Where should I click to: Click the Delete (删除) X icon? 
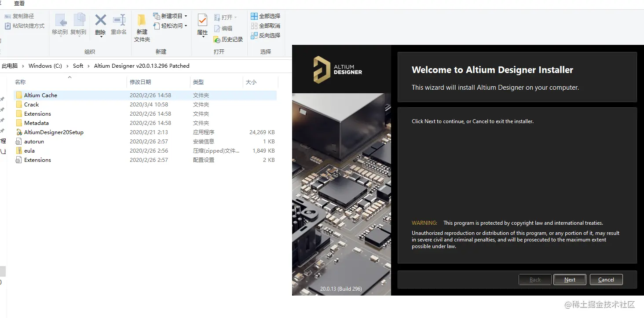click(101, 20)
